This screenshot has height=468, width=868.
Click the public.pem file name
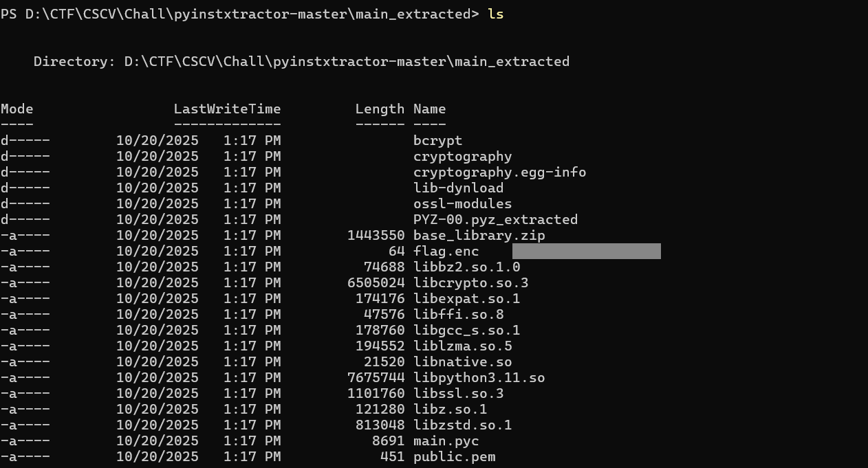click(x=454, y=457)
